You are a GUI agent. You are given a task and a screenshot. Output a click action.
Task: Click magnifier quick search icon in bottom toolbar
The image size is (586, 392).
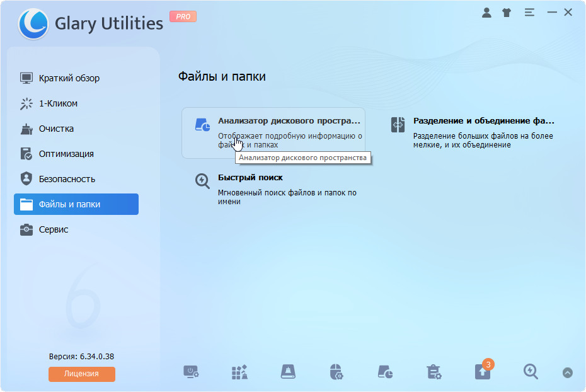coord(531,372)
